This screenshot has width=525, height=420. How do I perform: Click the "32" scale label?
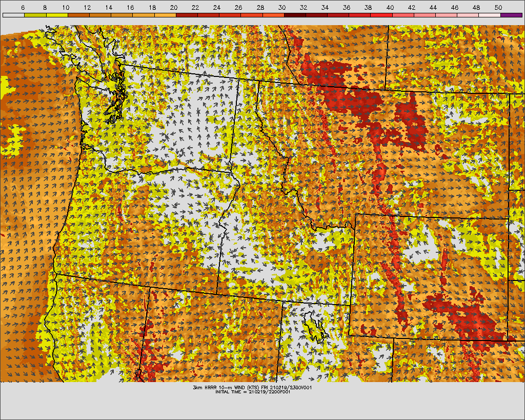[x=304, y=7]
